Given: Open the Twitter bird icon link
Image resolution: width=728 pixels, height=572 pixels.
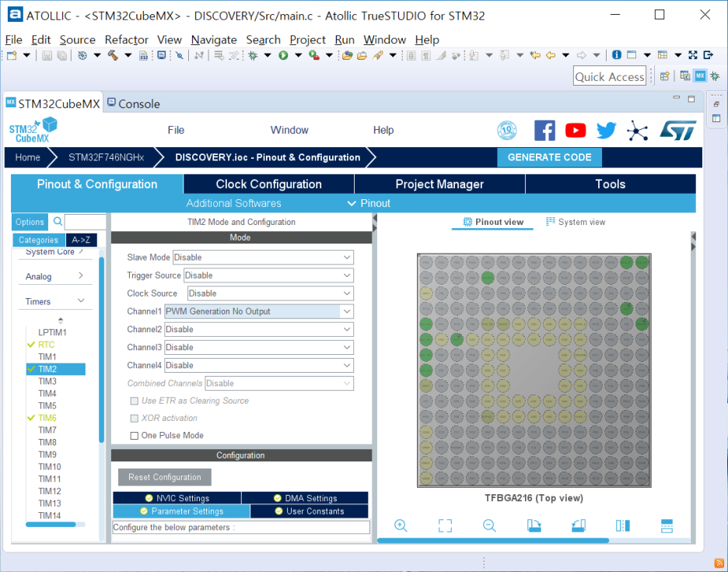Looking at the screenshot, I should [607, 130].
